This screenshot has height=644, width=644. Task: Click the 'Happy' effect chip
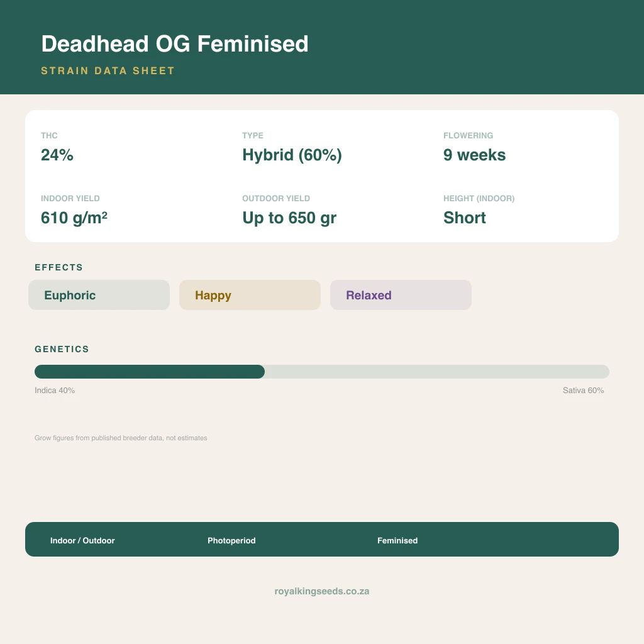(250, 295)
